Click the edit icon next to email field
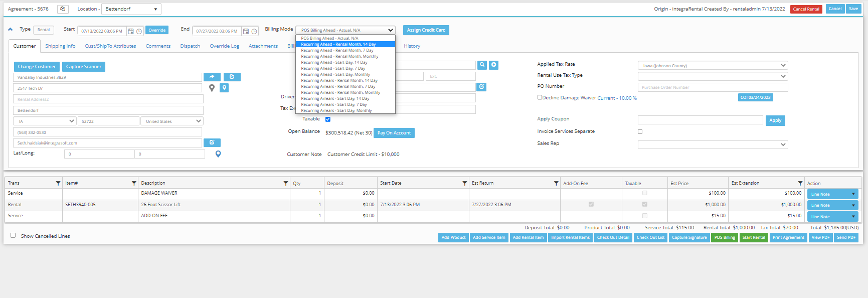The image size is (868, 298). click(x=212, y=142)
